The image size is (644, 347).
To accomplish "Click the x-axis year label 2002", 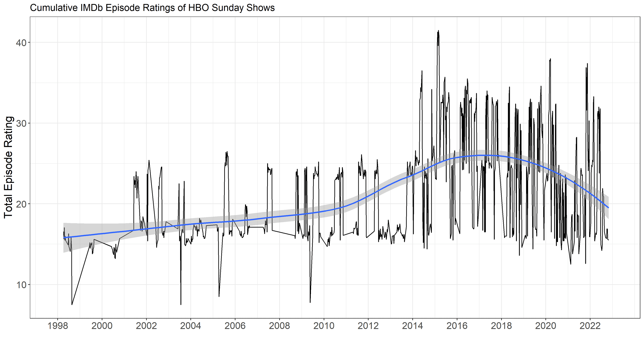I will (146, 326).
